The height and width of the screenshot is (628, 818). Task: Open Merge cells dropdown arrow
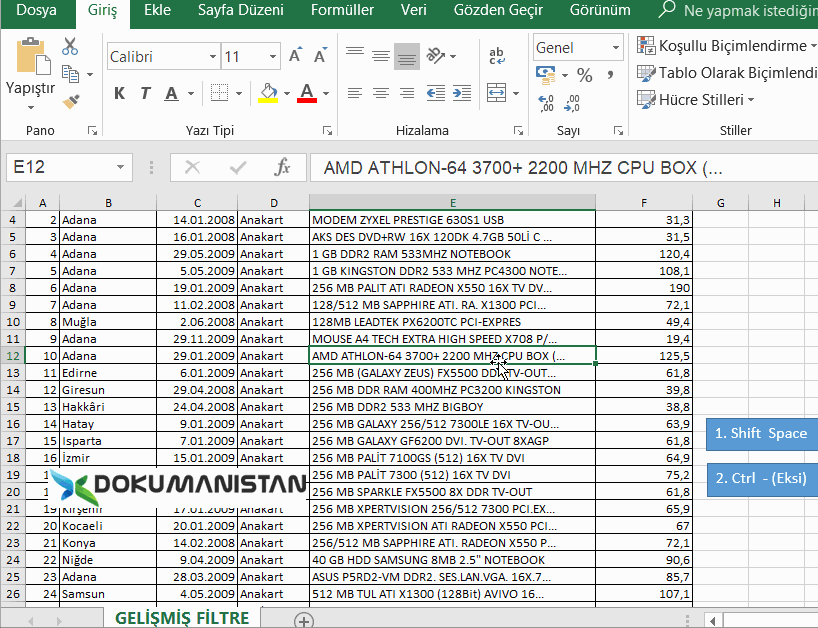(x=516, y=93)
